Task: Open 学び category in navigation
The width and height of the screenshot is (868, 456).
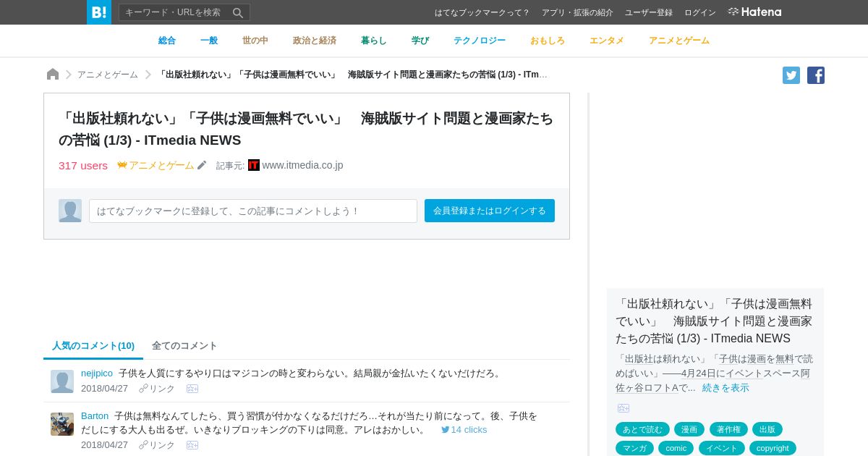Action: click(420, 41)
